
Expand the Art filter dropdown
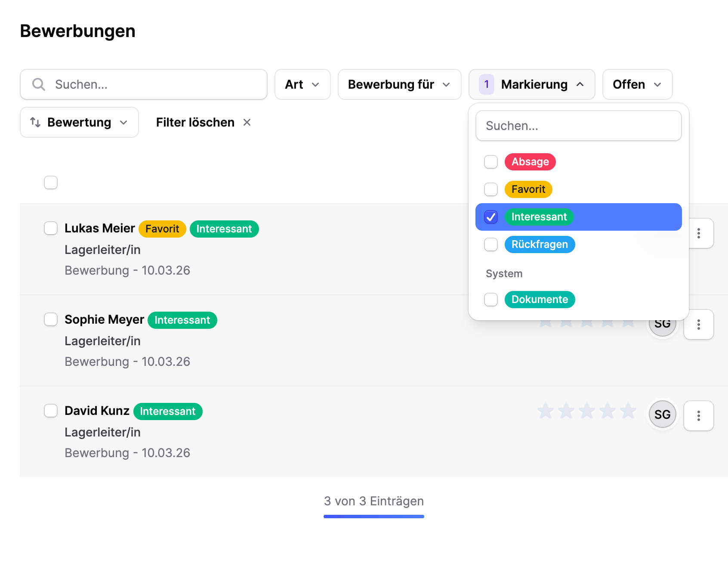tap(302, 84)
